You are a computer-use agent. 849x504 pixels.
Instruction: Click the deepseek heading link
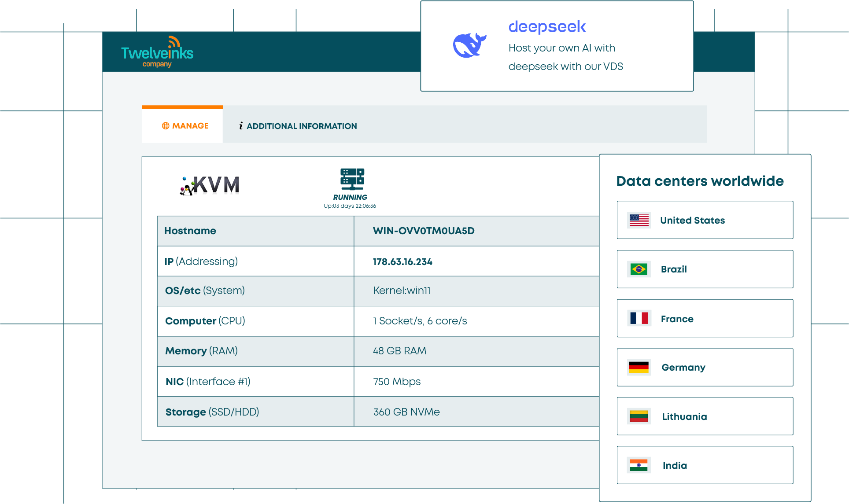tap(547, 27)
